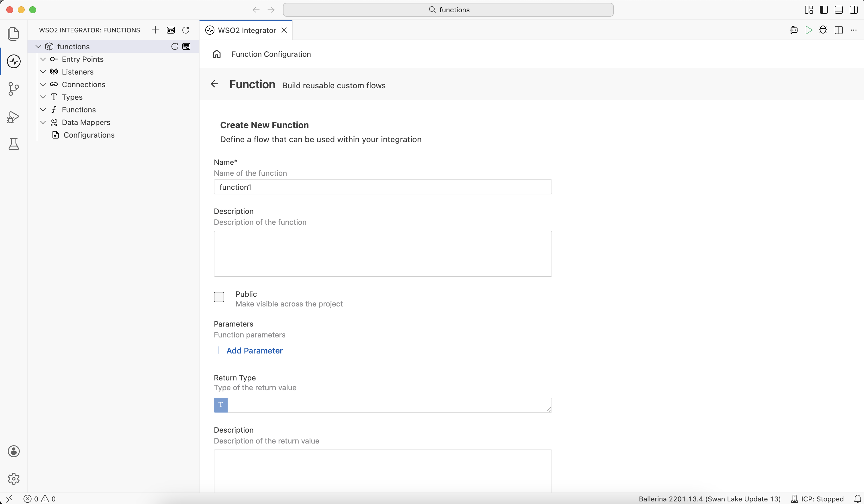Navigate back with title bar arrow
The height and width of the screenshot is (504, 864).
256,10
